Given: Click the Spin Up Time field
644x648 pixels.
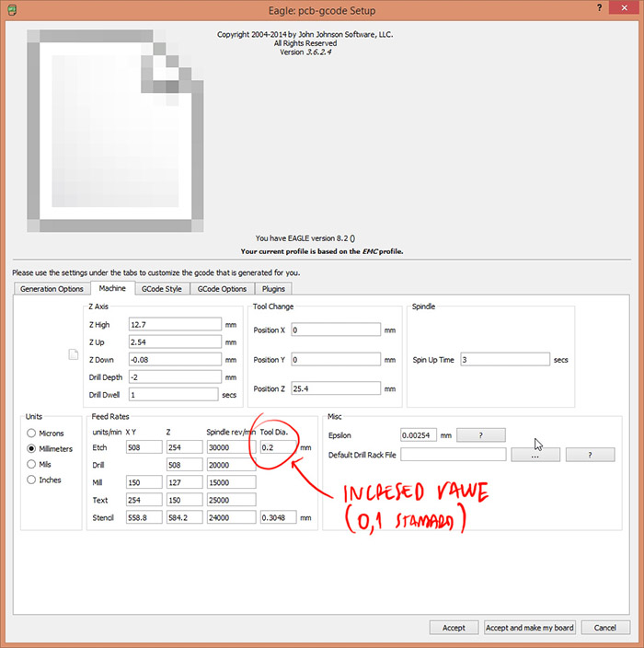Looking at the screenshot, I should 505,360.
